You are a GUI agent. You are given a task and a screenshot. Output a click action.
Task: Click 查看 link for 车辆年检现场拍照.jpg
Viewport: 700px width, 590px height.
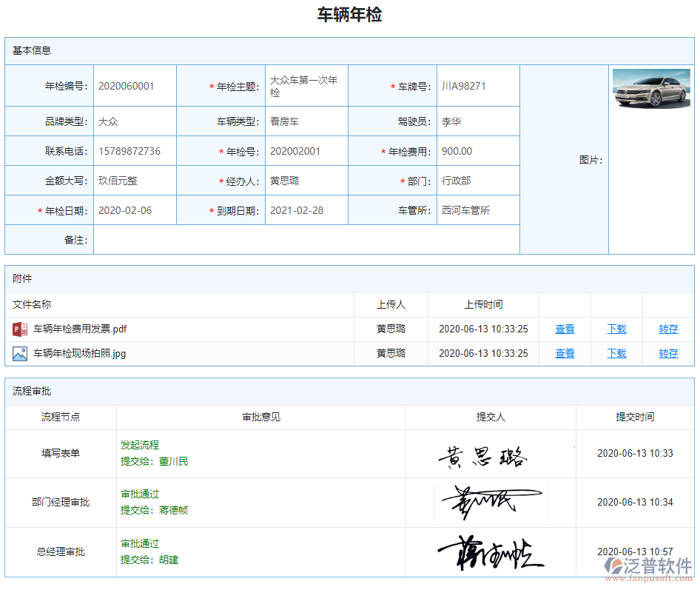tap(565, 354)
